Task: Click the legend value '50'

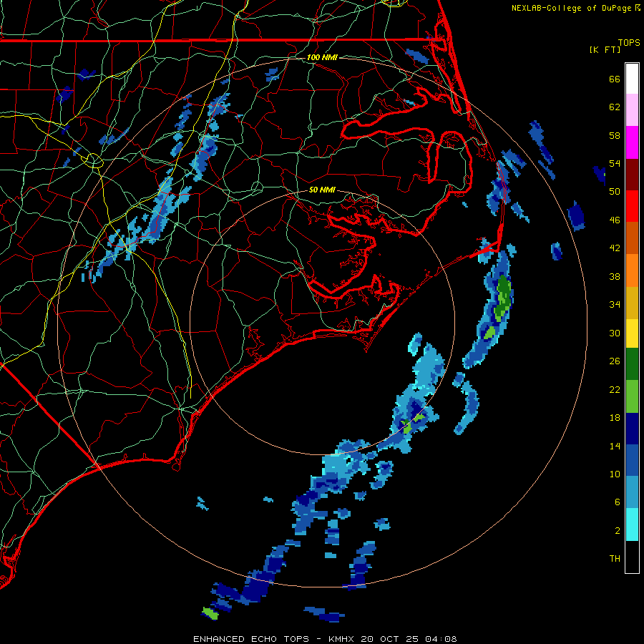Action: pos(615,192)
